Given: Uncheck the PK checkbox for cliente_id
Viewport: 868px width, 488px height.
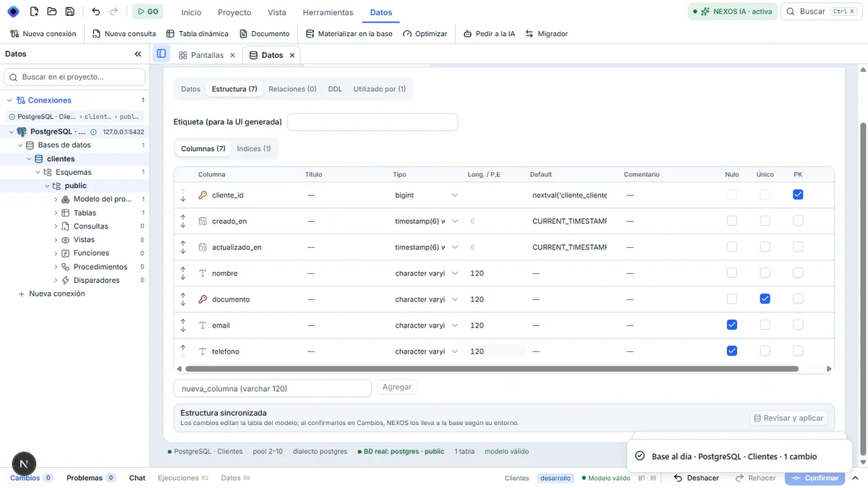Looking at the screenshot, I should (798, 195).
